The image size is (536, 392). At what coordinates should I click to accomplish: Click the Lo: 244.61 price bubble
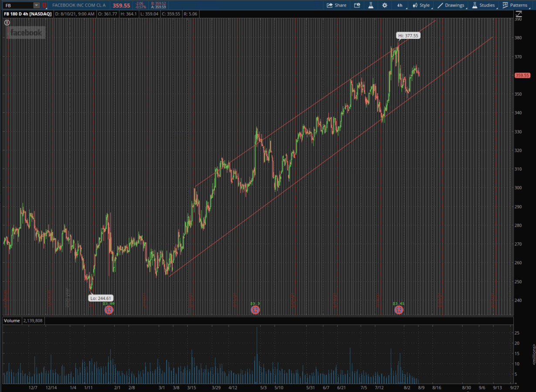coord(100,298)
